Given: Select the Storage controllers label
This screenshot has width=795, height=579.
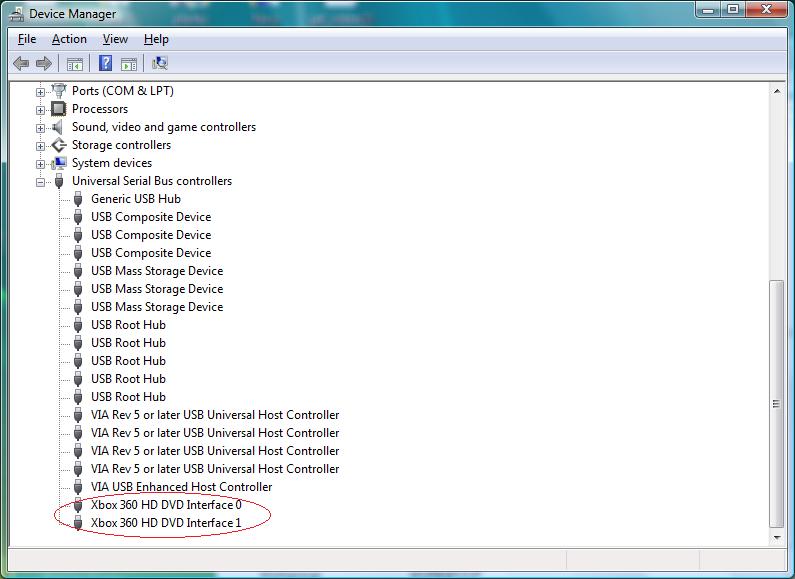Looking at the screenshot, I should click(121, 145).
